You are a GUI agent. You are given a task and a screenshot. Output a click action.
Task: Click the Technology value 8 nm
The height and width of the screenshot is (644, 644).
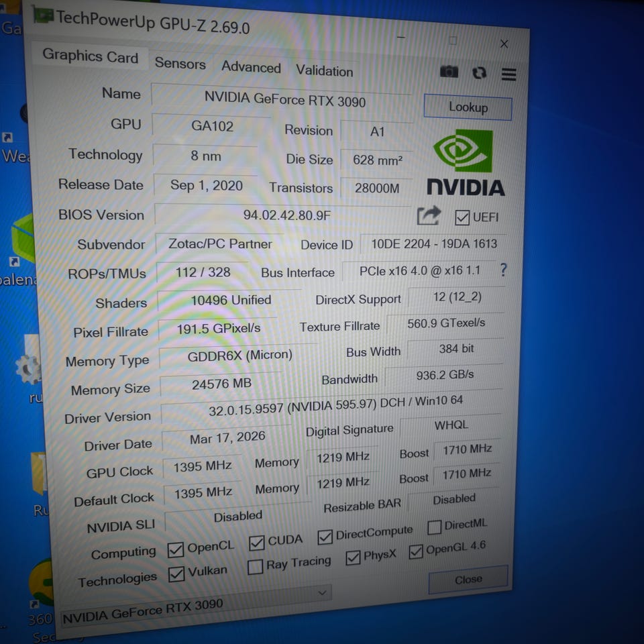pyautogui.click(x=205, y=156)
